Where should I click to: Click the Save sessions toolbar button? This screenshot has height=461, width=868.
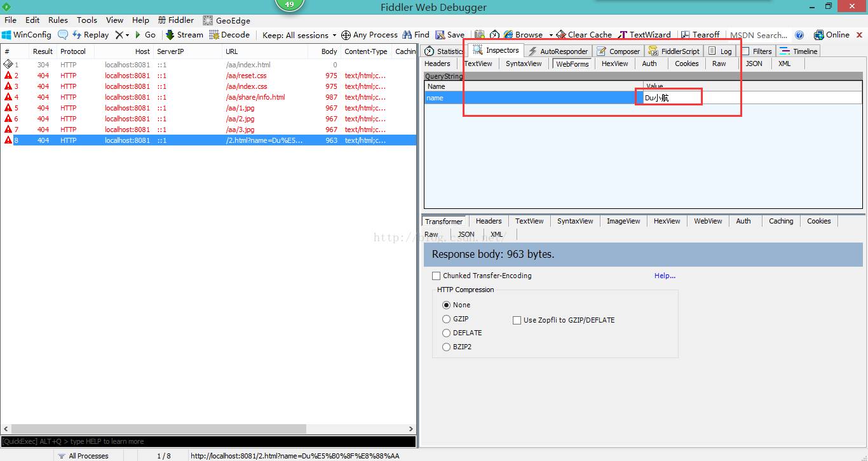click(449, 35)
